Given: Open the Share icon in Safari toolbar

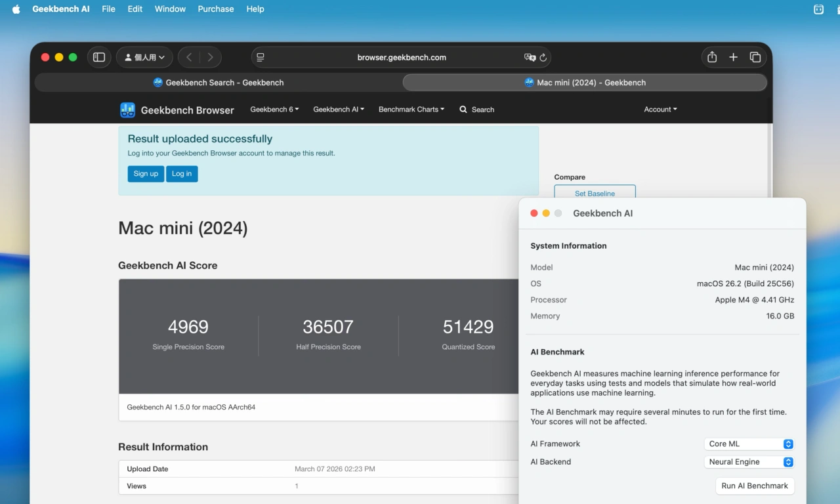Looking at the screenshot, I should [712, 57].
